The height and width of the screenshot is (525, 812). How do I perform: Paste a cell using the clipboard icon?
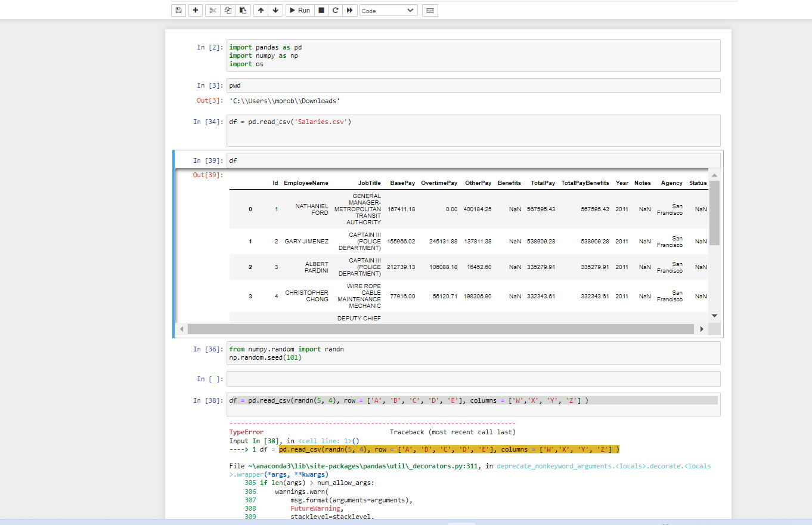(x=243, y=10)
